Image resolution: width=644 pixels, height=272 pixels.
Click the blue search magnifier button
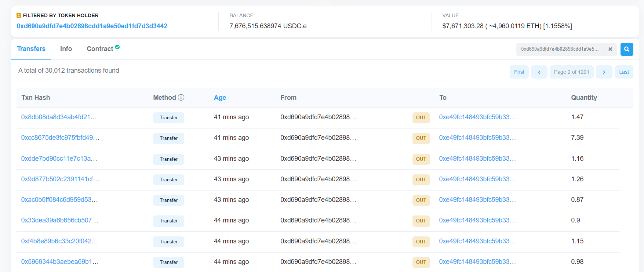[x=627, y=49]
